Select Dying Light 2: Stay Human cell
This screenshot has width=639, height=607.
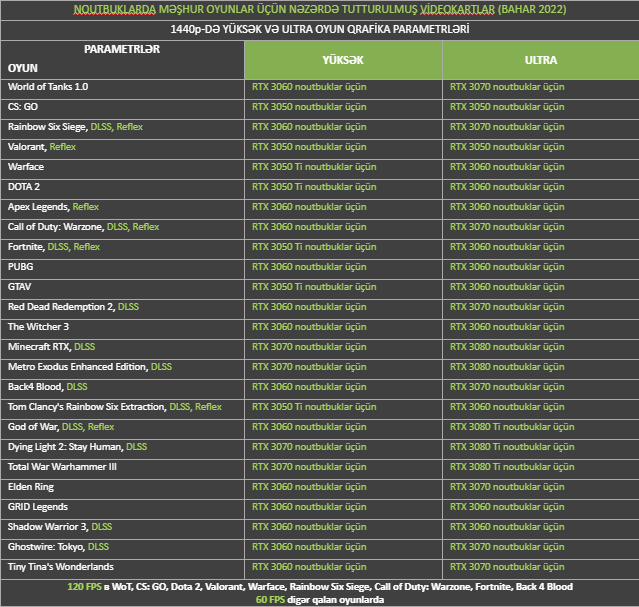pos(122,448)
